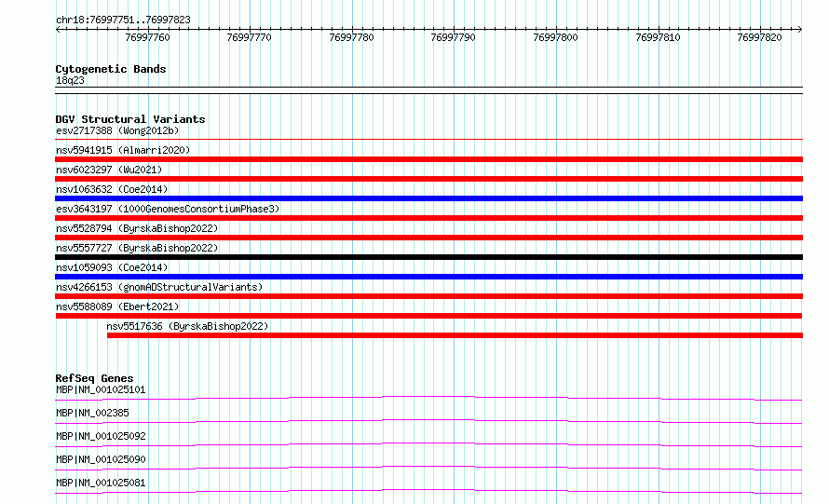Open transcript MBP|NM_002385 label
The height and width of the screenshot is (504, 829).
point(92,413)
